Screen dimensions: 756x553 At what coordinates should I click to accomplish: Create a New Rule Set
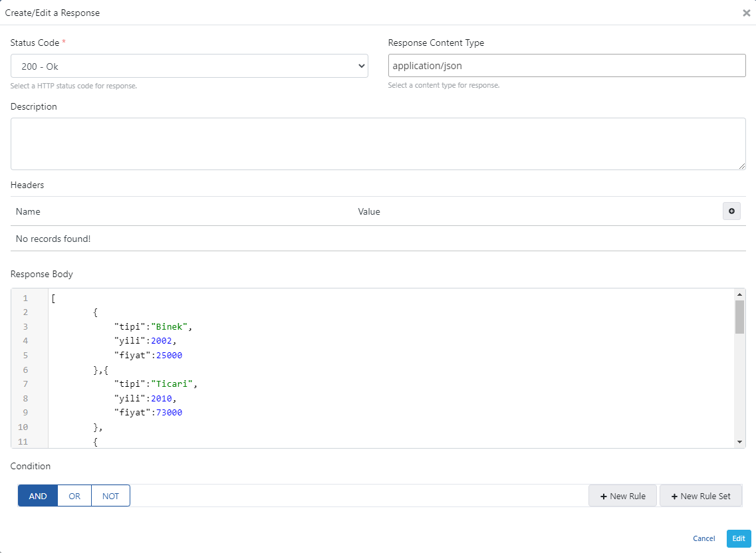click(701, 495)
